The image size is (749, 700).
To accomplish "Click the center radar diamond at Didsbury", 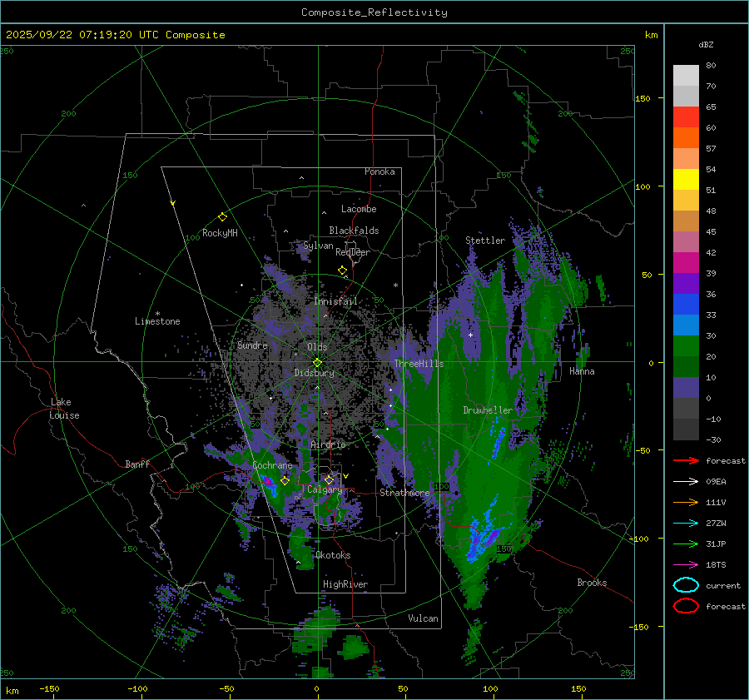I will coord(317,362).
